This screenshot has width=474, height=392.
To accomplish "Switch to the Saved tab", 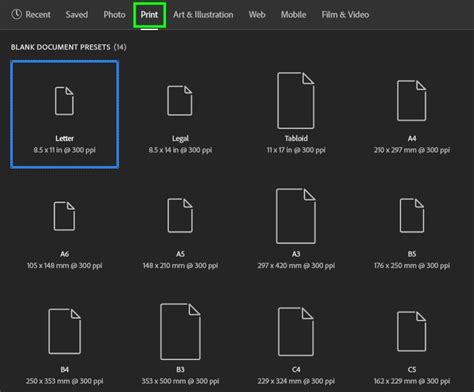I will [77, 15].
